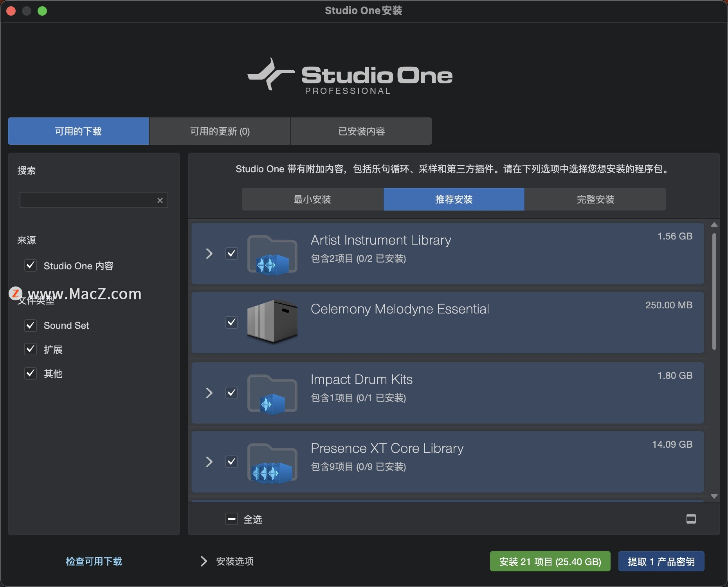Screen dimensions: 728x587
Task: Expand the 安装选项 install options section
Action: pyautogui.click(x=204, y=561)
